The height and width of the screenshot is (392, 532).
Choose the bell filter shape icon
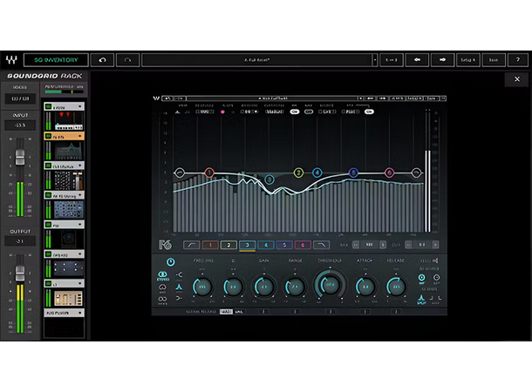click(179, 287)
